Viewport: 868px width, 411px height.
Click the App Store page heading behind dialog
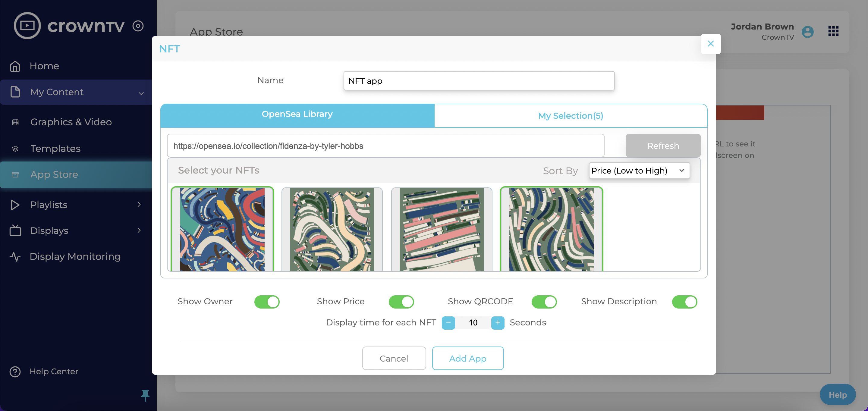[216, 32]
